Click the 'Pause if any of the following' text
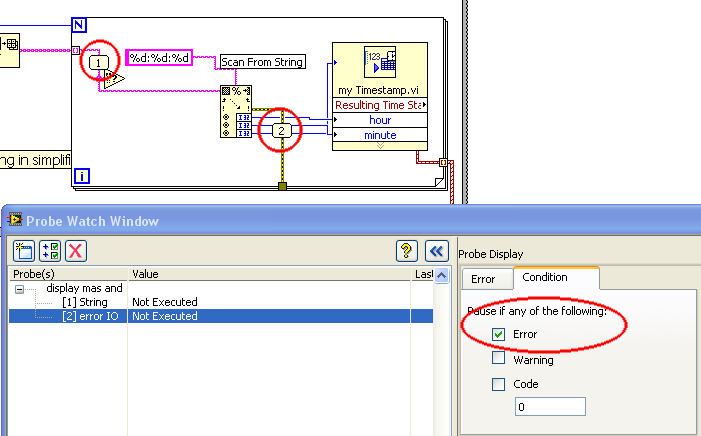This screenshot has width=701, height=436. tap(537, 311)
